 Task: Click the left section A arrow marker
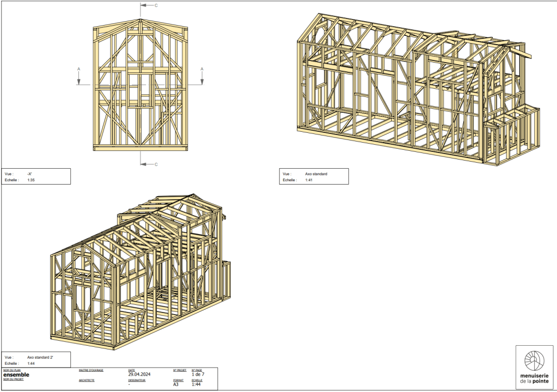click(x=79, y=76)
